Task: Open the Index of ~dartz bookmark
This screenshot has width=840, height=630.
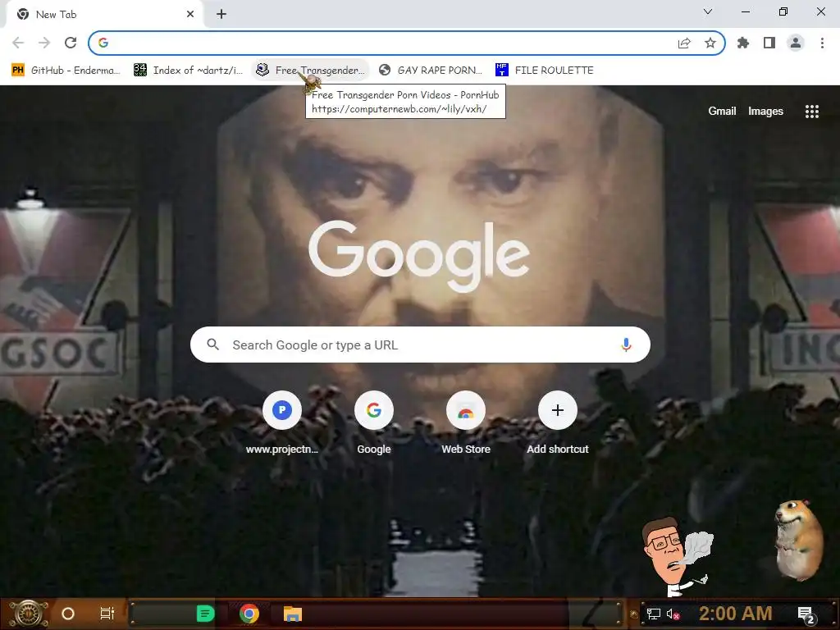Action: click(x=188, y=71)
